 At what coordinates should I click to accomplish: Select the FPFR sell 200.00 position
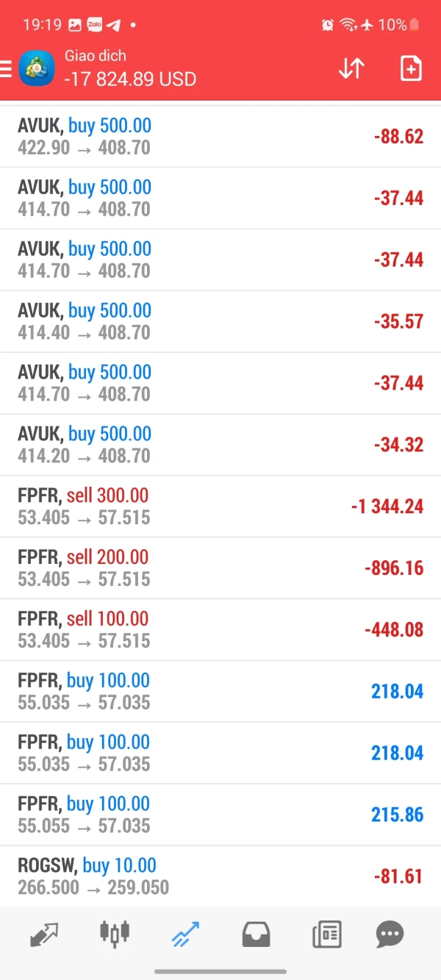220,568
